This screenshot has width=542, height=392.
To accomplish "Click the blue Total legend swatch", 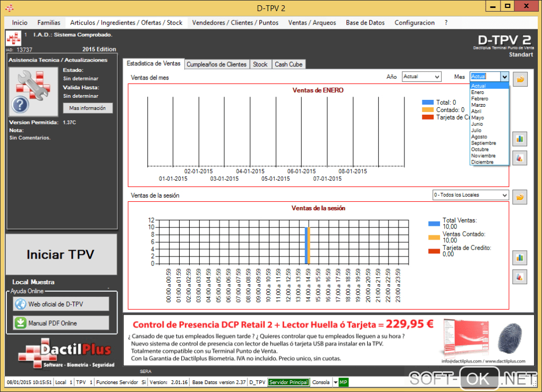I will pyautogui.click(x=428, y=103).
